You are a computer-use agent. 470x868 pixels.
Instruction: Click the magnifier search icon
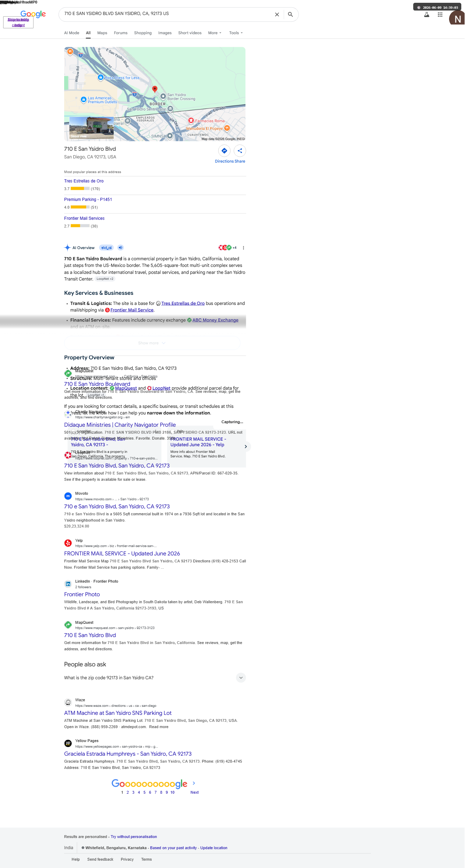[x=290, y=15]
